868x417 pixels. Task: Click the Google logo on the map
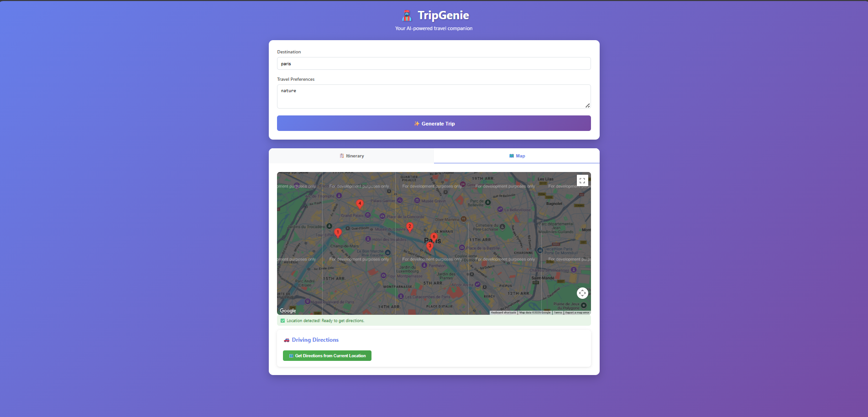[x=288, y=311]
